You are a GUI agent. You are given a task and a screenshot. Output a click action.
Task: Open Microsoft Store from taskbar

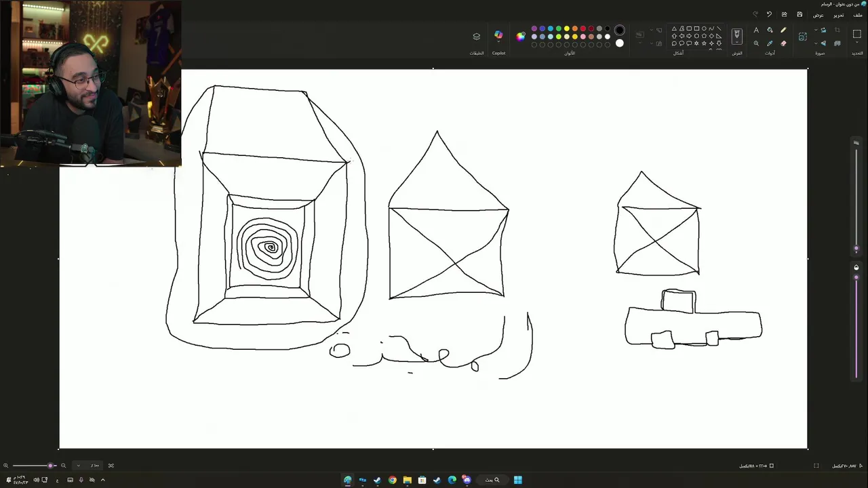coord(422,480)
